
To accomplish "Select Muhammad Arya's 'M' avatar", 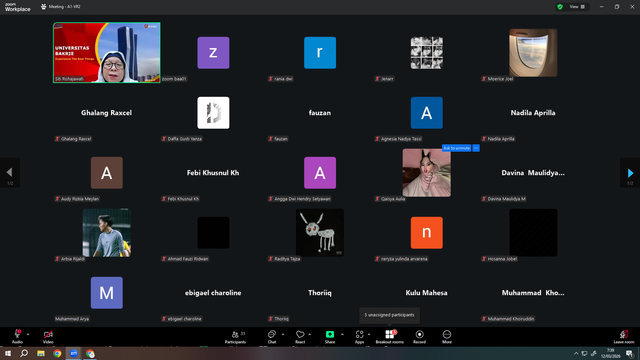I will [x=107, y=293].
